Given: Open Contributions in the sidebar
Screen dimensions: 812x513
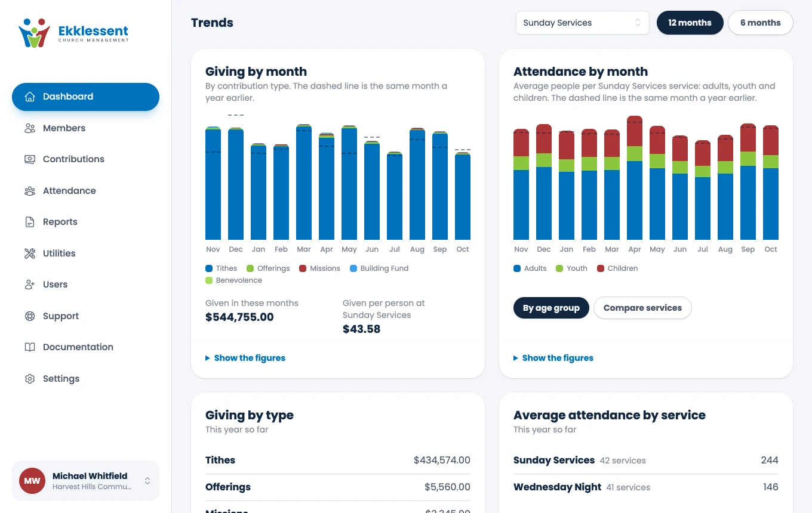Looking at the screenshot, I should point(85,159).
